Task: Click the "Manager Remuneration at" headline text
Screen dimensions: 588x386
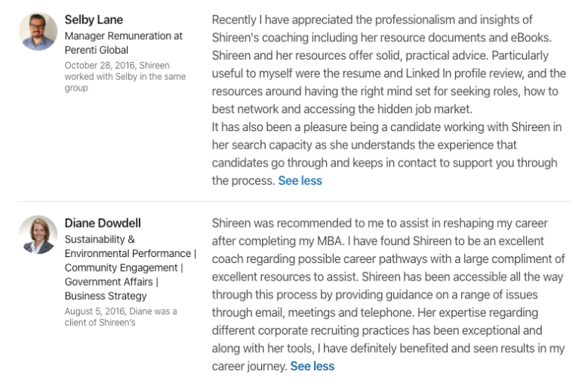Action: 123,35
